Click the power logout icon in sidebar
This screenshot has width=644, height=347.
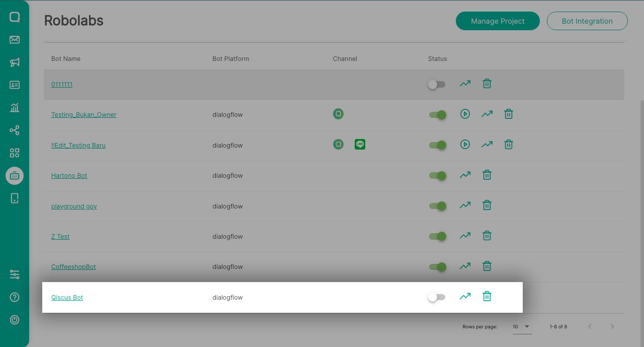(15, 320)
